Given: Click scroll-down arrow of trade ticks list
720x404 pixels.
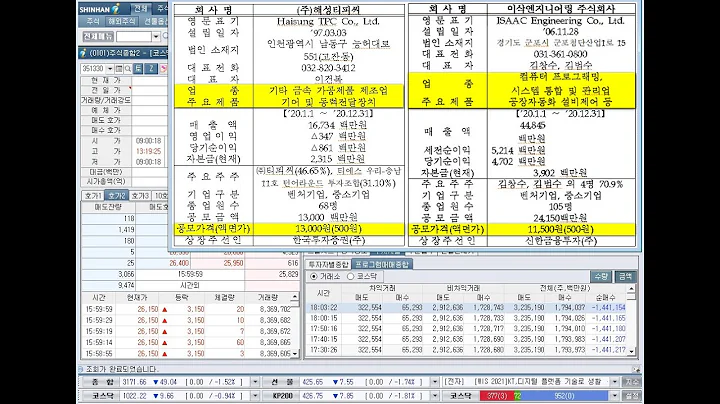Looking at the screenshot, I should pos(295,354).
